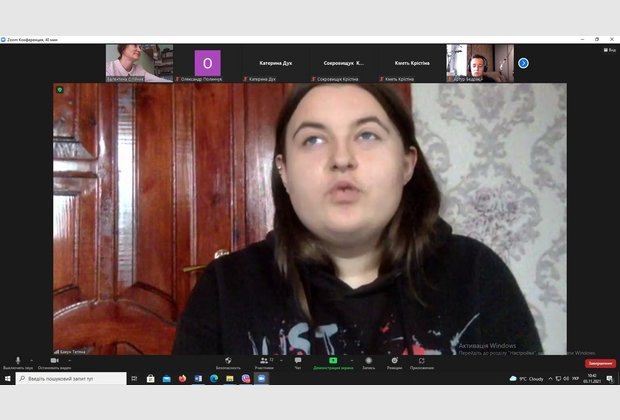Mute the microphone in Zoom toolbar
Screen dimensions: 620x420
pyautogui.click(x=18, y=360)
